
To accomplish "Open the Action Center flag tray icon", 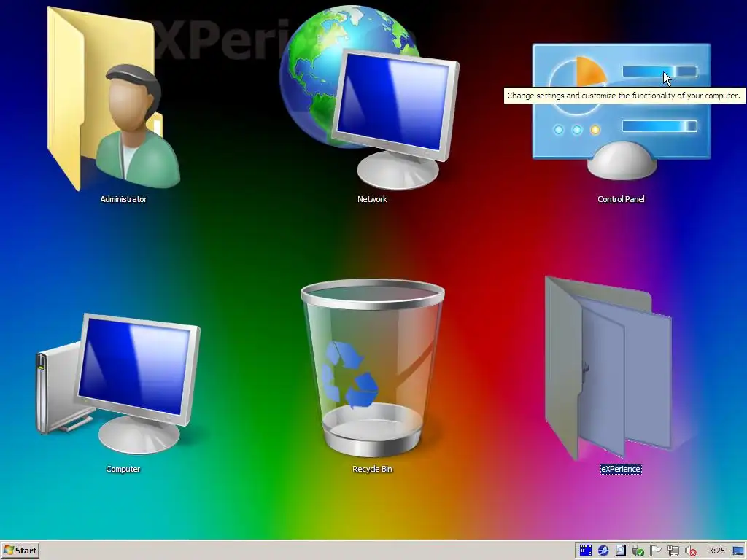I will [x=656, y=551].
